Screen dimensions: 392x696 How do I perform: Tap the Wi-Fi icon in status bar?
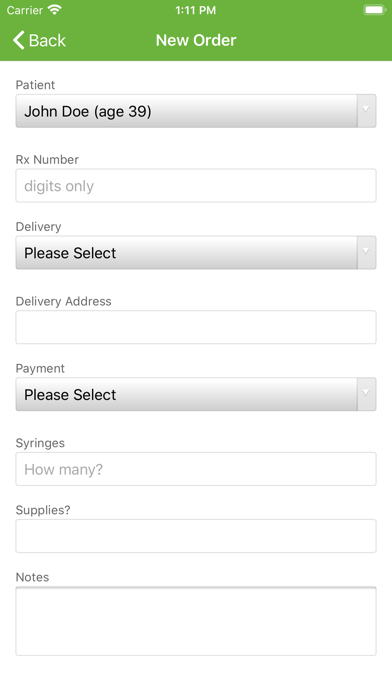point(55,9)
